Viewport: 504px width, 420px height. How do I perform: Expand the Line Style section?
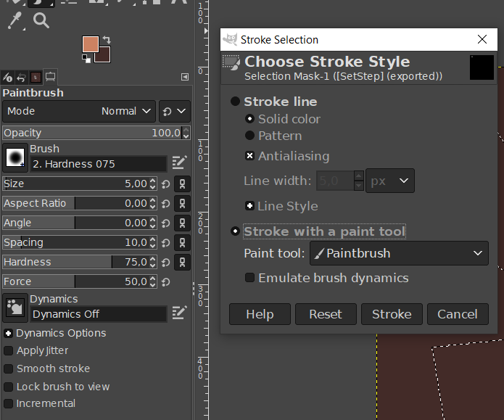(x=249, y=206)
